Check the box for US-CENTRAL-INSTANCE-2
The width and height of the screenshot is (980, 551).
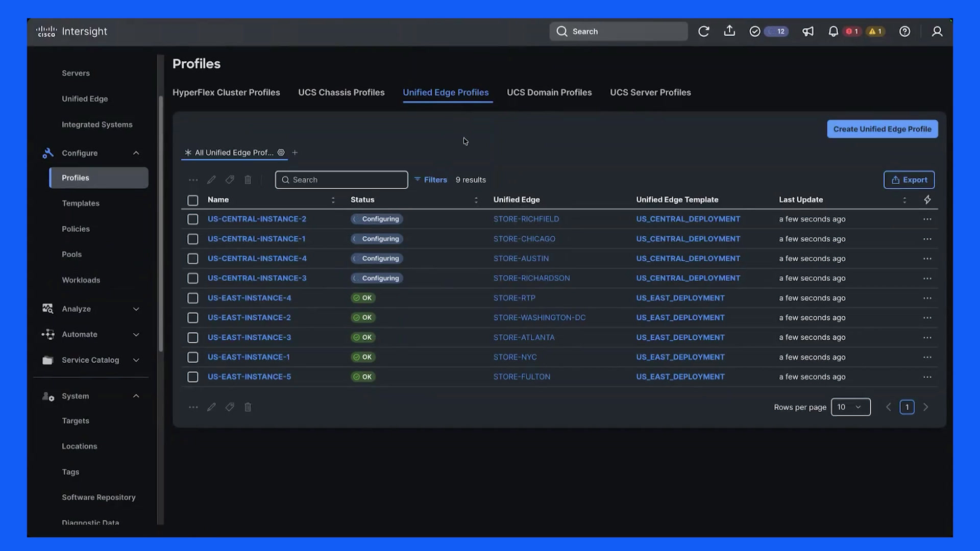tap(192, 219)
